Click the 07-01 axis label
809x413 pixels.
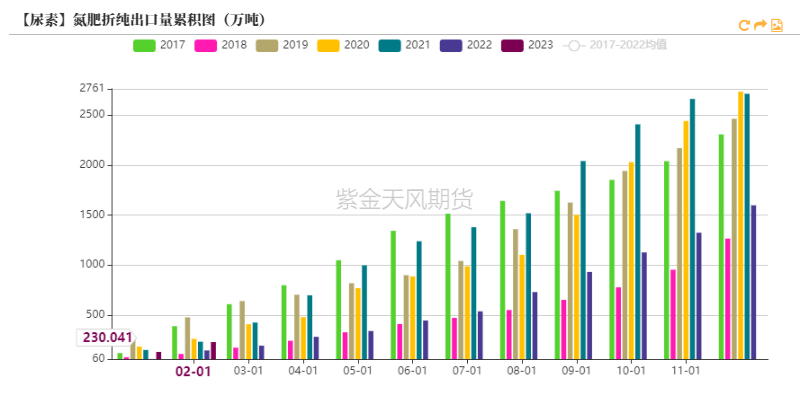pyautogui.click(x=467, y=371)
